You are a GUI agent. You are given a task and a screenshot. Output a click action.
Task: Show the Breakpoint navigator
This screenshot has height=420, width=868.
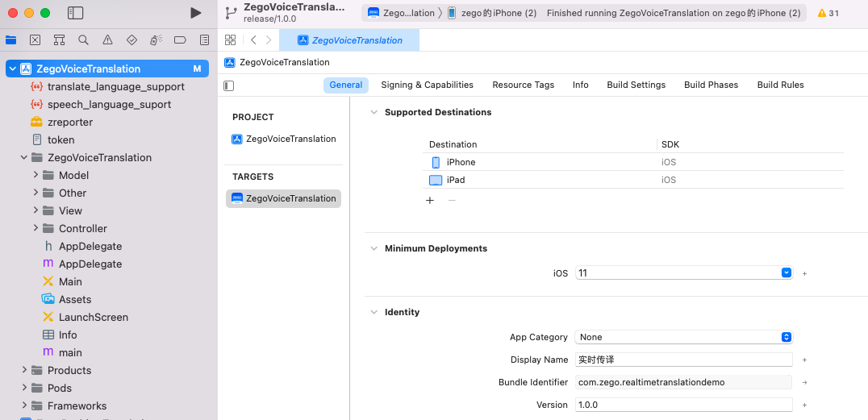[x=180, y=40]
